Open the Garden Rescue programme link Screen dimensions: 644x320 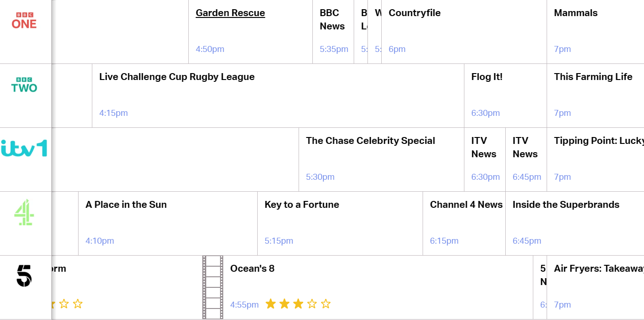tap(230, 13)
